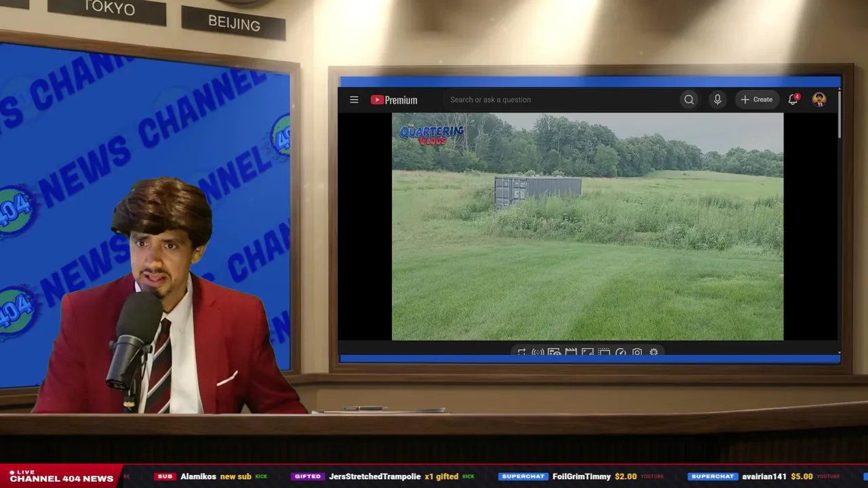Click the sound boost icon in player toolbar
Viewport: 868px width, 488px height.
(538, 352)
